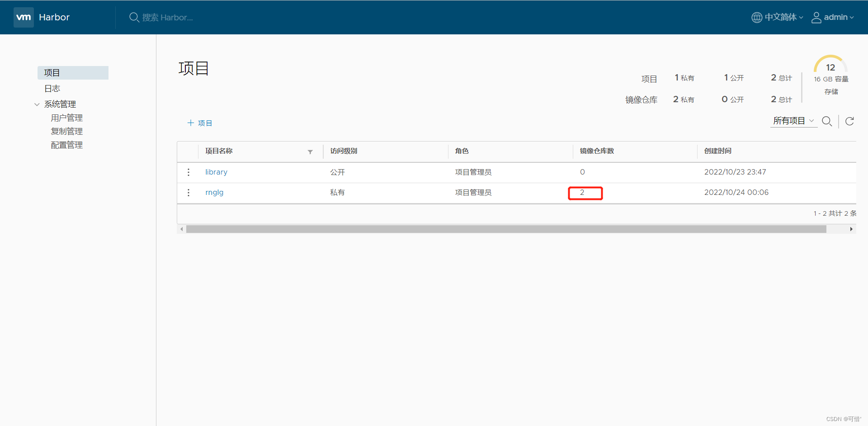Click repository count 2 in rnglg row

tap(582, 193)
